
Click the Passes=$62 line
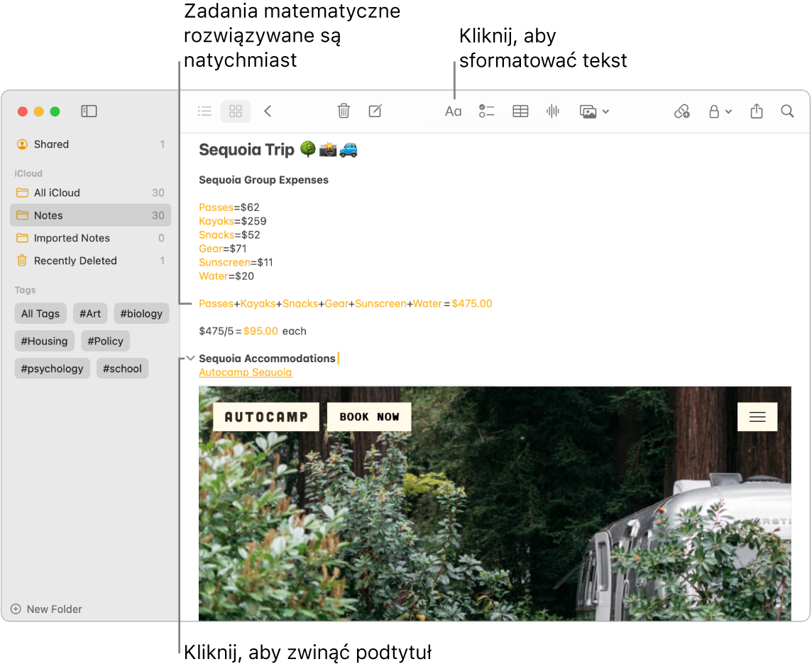pyautogui.click(x=229, y=207)
